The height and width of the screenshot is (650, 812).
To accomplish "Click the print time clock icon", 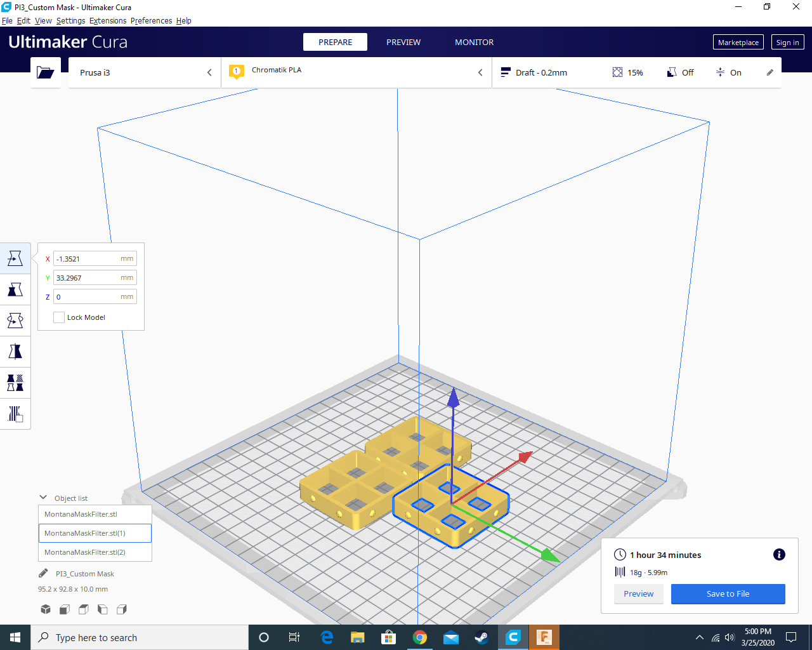I will (x=620, y=554).
